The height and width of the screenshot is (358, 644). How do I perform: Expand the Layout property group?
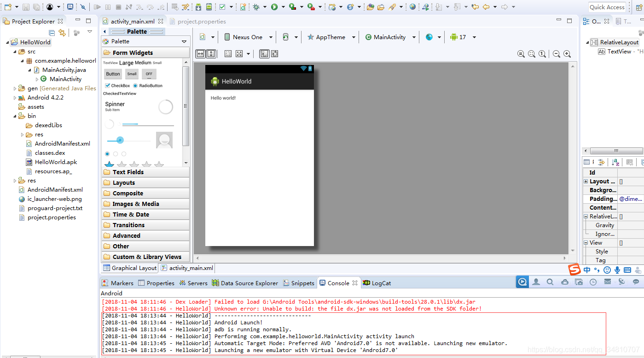pyautogui.click(x=586, y=182)
